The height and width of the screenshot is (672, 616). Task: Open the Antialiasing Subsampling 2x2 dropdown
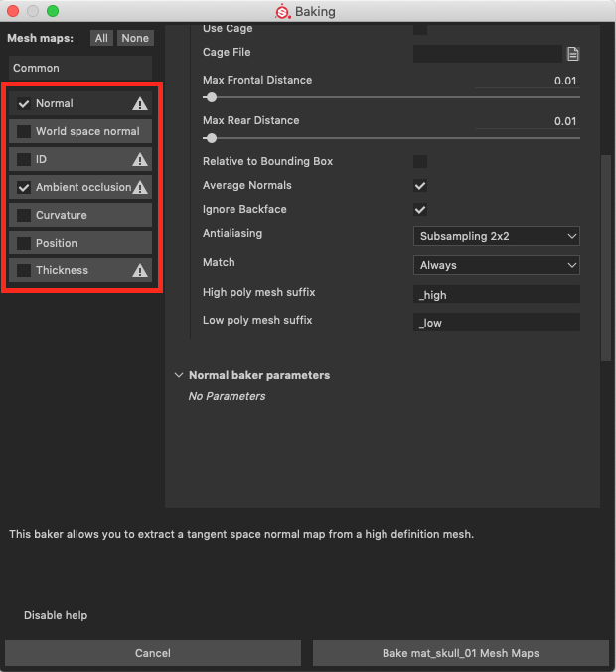click(496, 236)
